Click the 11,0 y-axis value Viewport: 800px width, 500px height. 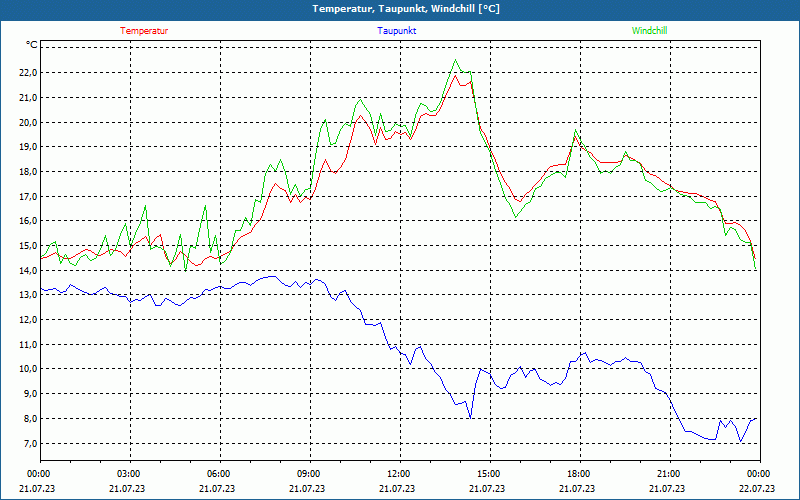pyautogui.click(x=29, y=344)
